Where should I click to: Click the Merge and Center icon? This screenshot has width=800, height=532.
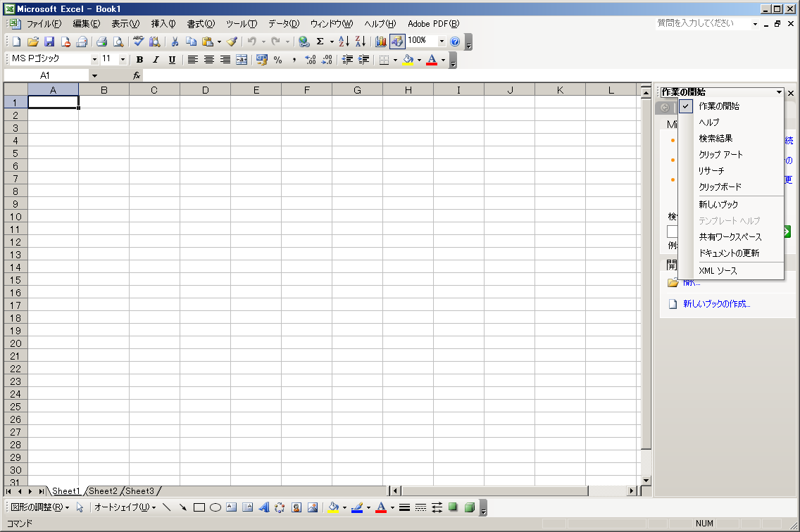click(x=242, y=60)
